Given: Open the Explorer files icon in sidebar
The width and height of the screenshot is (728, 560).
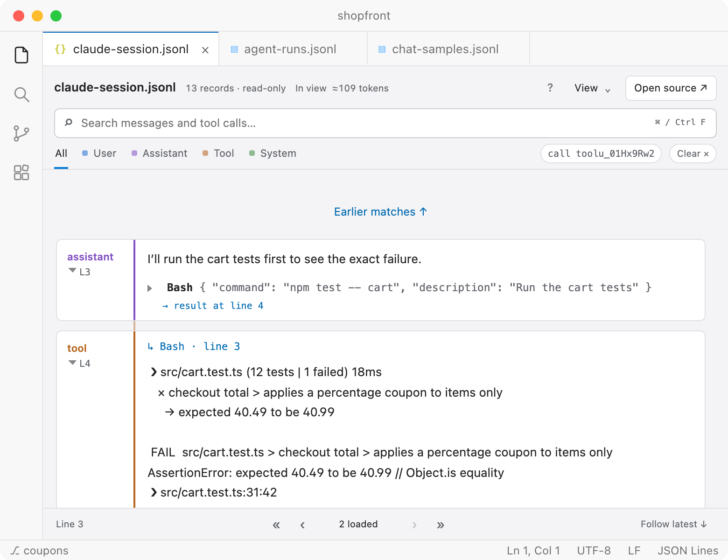Looking at the screenshot, I should [21, 55].
